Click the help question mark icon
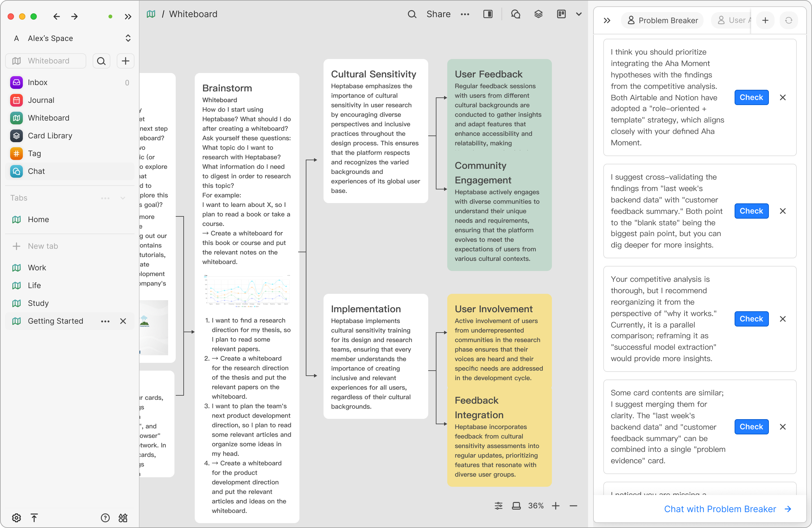The image size is (812, 528). coord(105,518)
